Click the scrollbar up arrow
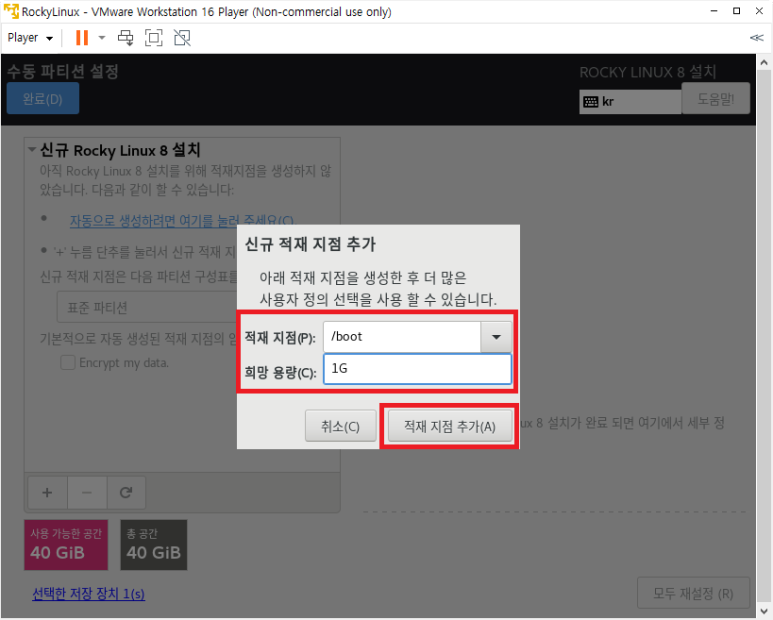Image resolution: width=773 pixels, height=620 pixels. tap(764, 63)
